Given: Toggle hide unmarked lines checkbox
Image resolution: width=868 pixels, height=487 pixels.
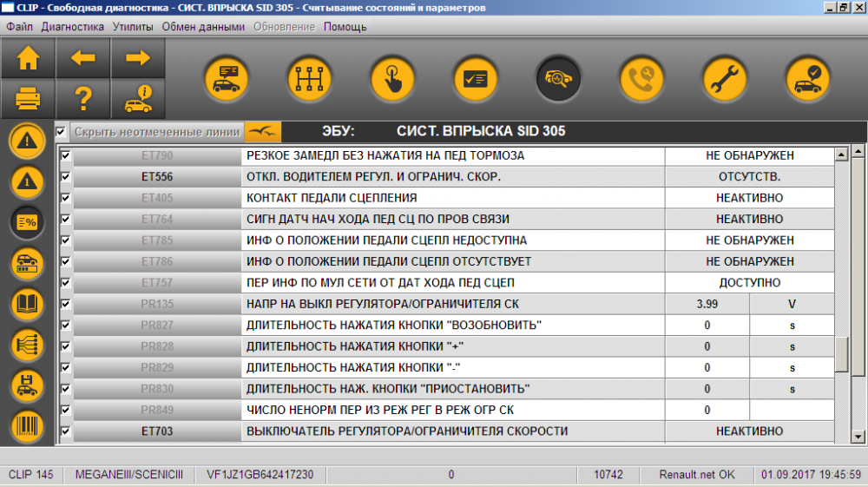Looking at the screenshot, I should 61,132.
